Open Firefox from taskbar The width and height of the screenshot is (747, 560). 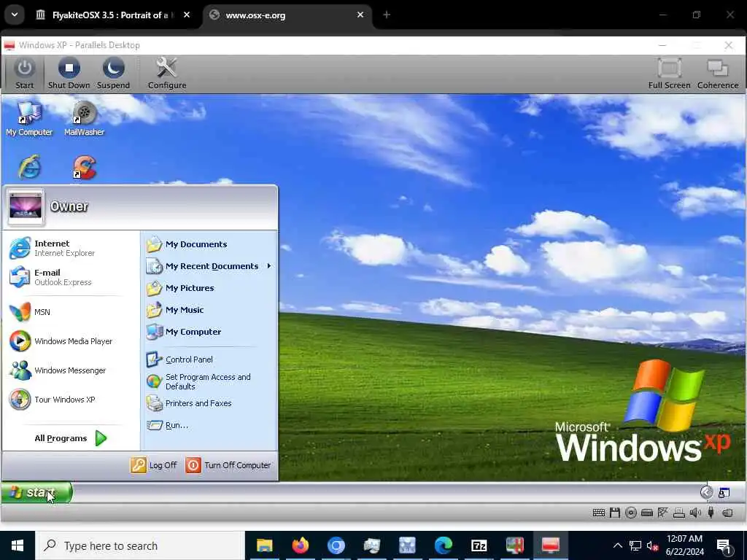pyautogui.click(x=300, y=545)
